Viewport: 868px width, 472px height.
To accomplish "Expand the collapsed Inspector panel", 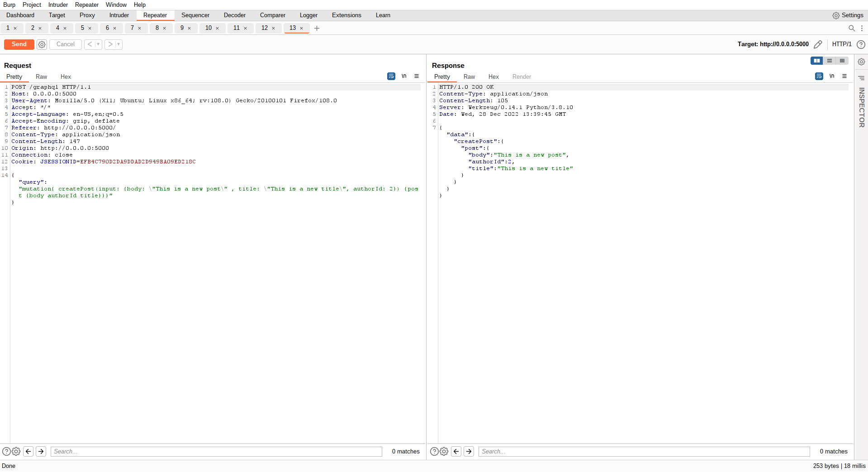I will 862,107.
